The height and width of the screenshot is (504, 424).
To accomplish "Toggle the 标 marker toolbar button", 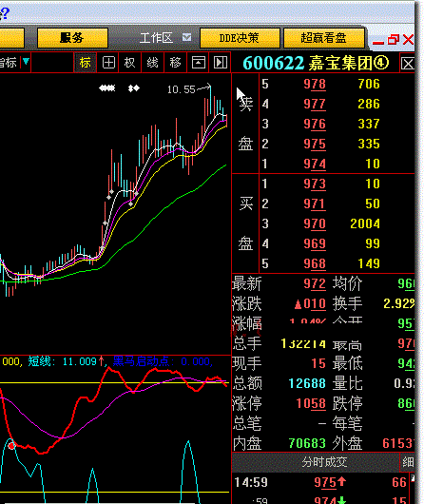I will [86, 63].
